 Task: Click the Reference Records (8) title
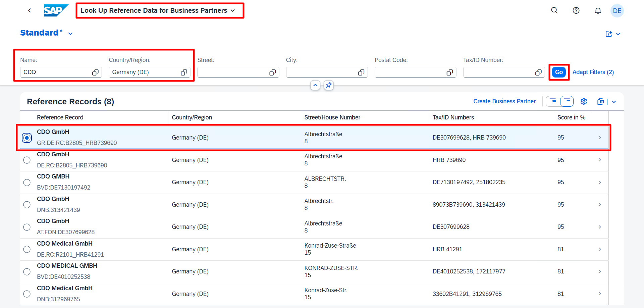70,102
